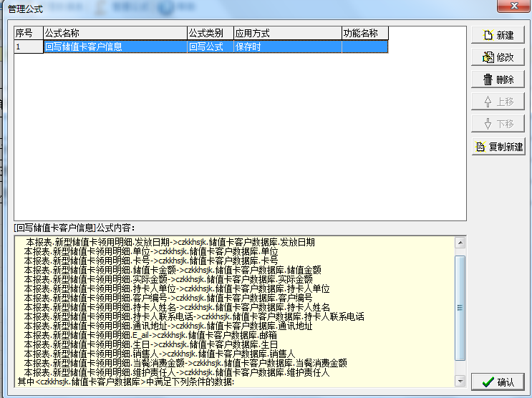Click formula line ending with 持卡人姓名

pos(177,307)
